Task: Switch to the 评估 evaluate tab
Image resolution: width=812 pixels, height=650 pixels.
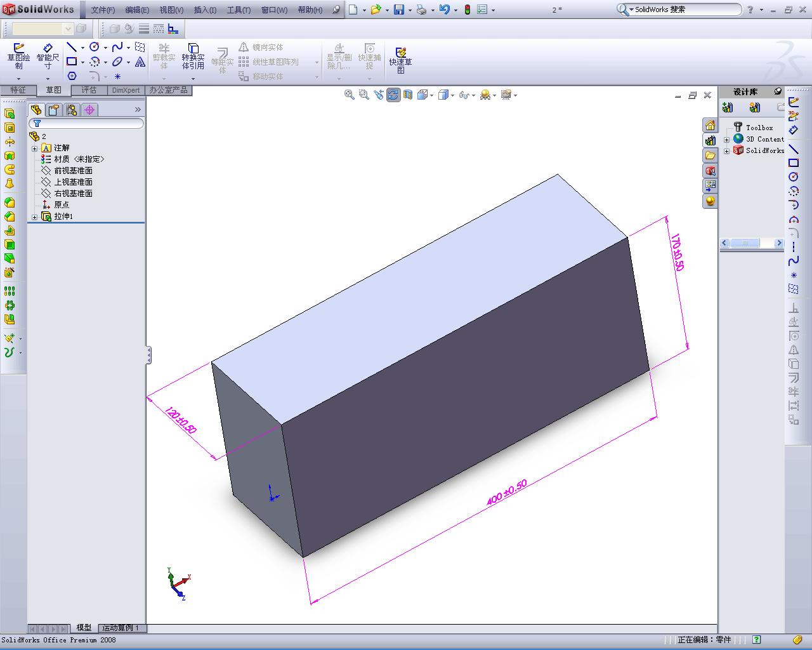Action: 89,90
